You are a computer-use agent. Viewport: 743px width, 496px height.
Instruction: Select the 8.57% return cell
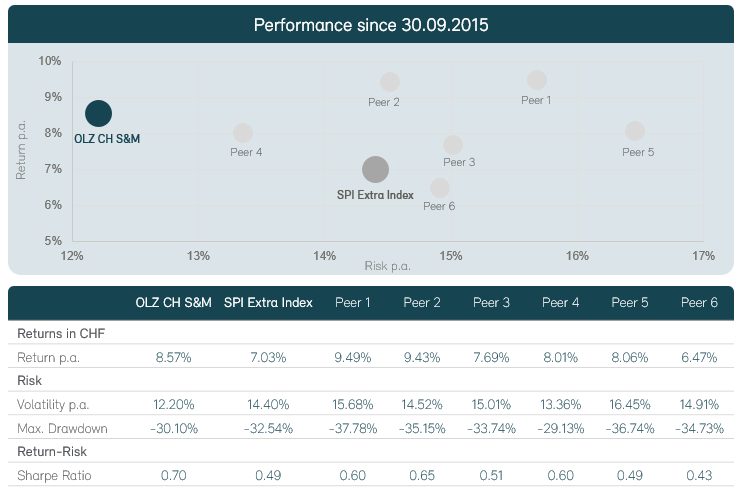[x=173, y=357]
